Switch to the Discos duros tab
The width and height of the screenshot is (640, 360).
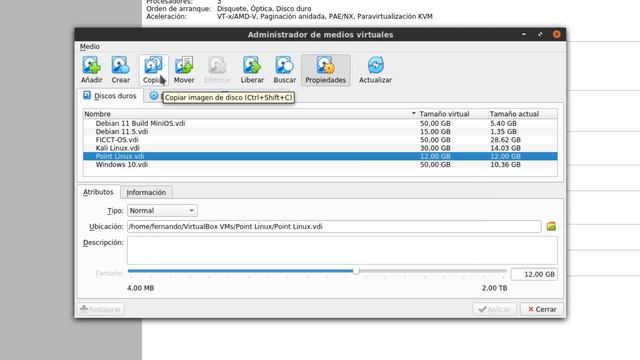110,96
